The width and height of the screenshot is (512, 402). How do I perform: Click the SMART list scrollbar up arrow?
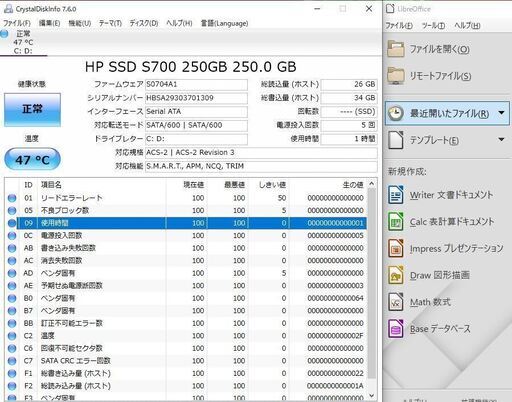(372, 184)
